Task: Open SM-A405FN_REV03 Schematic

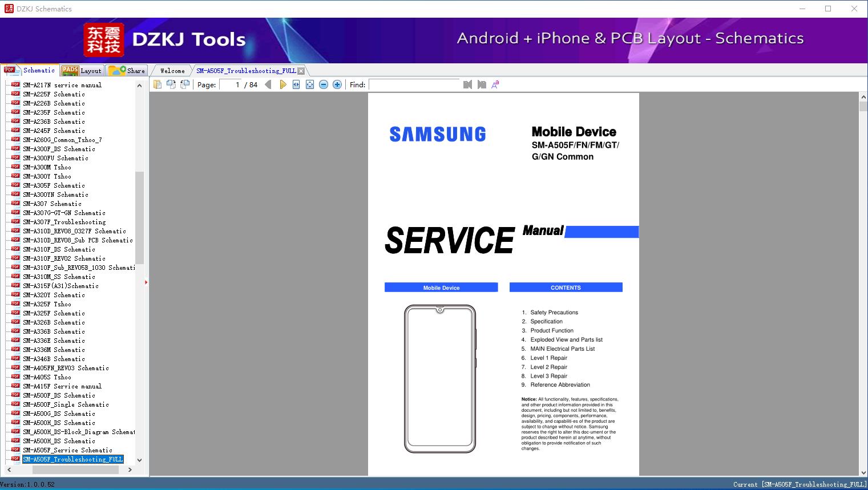Action: [66, 368]
